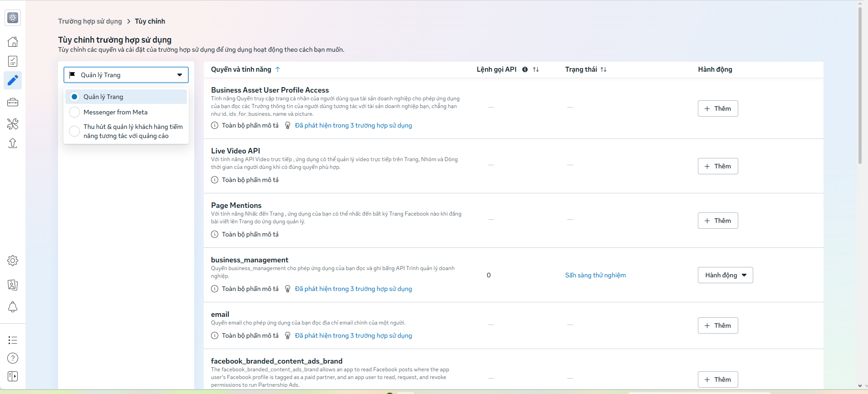868x394 pixels.
Task: Add Business Asset User Profile Access with Thêm
Action: (718, 108)
